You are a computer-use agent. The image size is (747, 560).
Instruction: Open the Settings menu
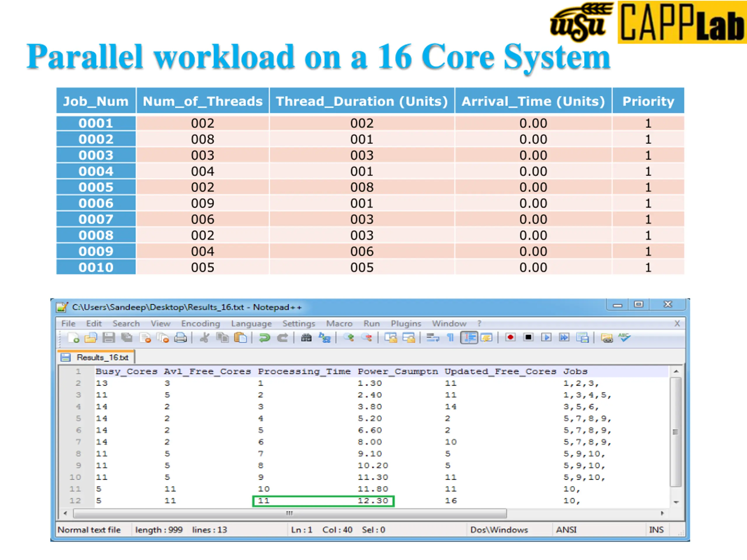pyautogui.click(x=299, y=323)
